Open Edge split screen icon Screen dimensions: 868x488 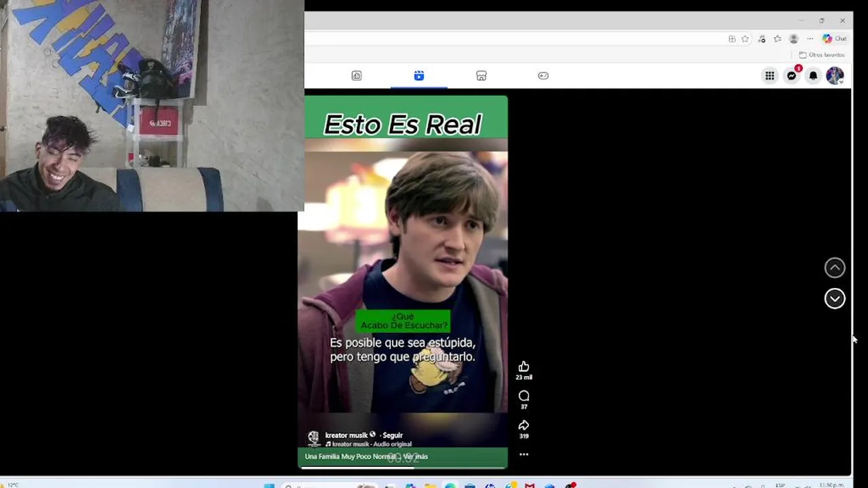tap(732, 39)
